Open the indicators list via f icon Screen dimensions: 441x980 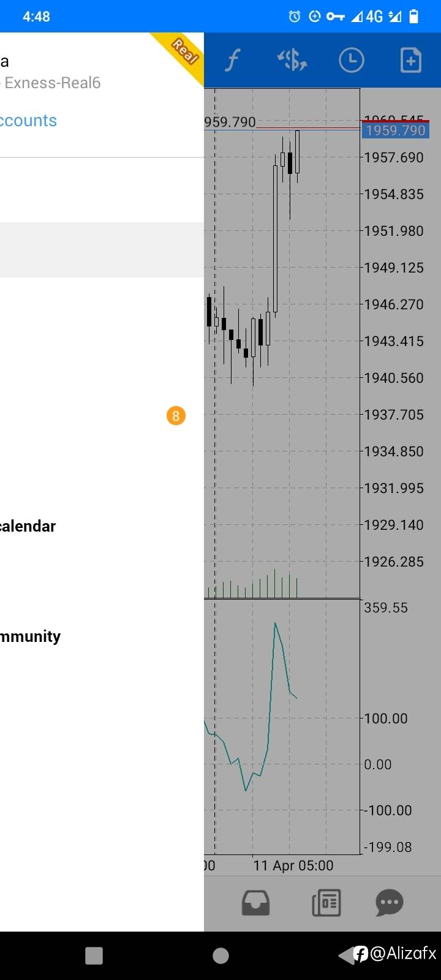click(x=233, y=61)
